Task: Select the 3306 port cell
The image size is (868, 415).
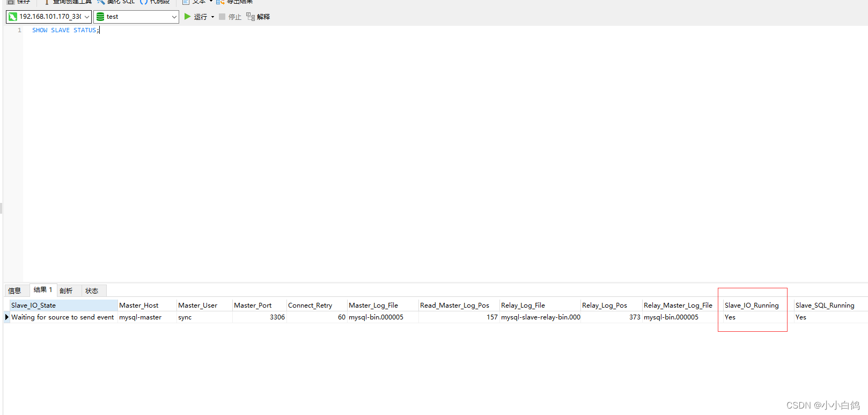Action: click(260, 317)
